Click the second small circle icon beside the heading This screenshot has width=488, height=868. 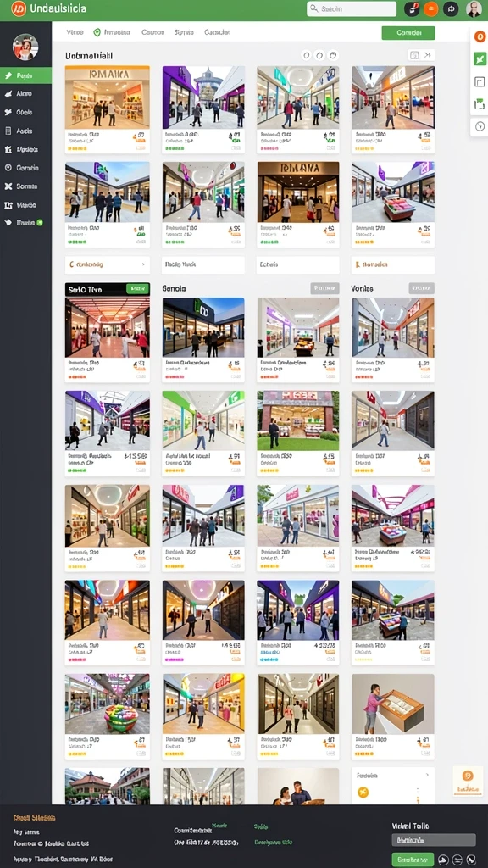tap(319, 55)
